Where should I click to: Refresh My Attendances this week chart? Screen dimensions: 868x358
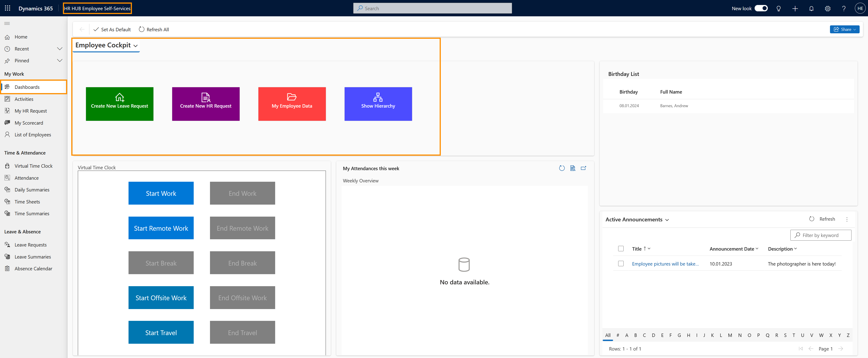click(562, 168)
